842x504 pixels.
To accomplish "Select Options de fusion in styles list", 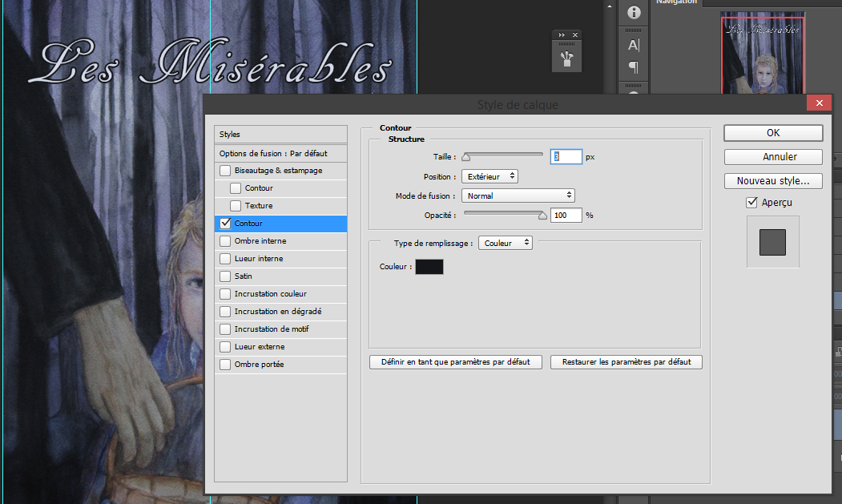I will click(x=273, y=153).
